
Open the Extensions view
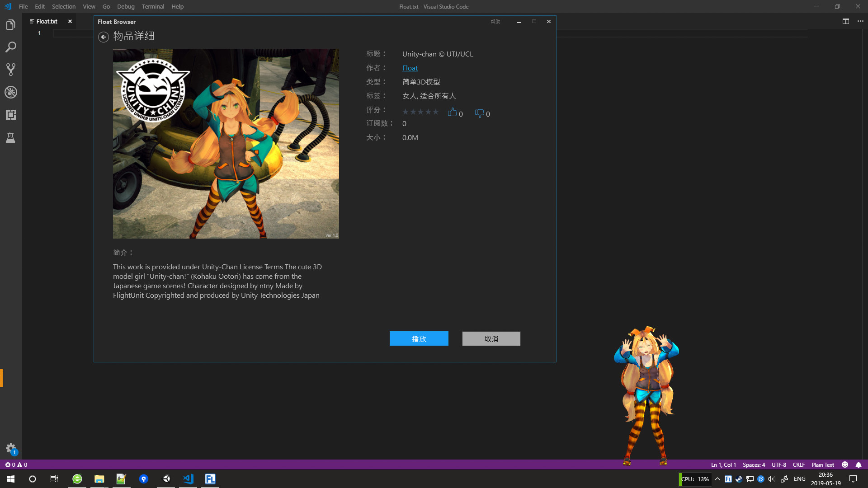pyautogui.click(x=11, y=115)
